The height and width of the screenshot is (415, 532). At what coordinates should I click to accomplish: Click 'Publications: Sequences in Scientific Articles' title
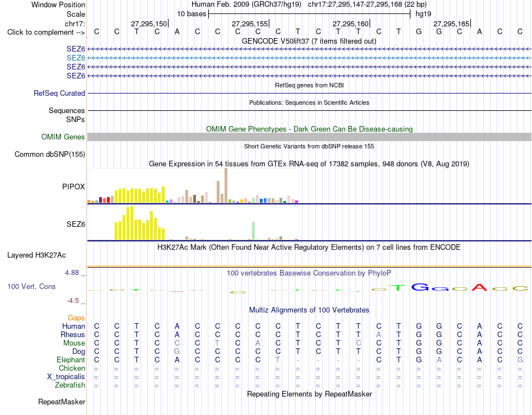click(x=309, y=102)
